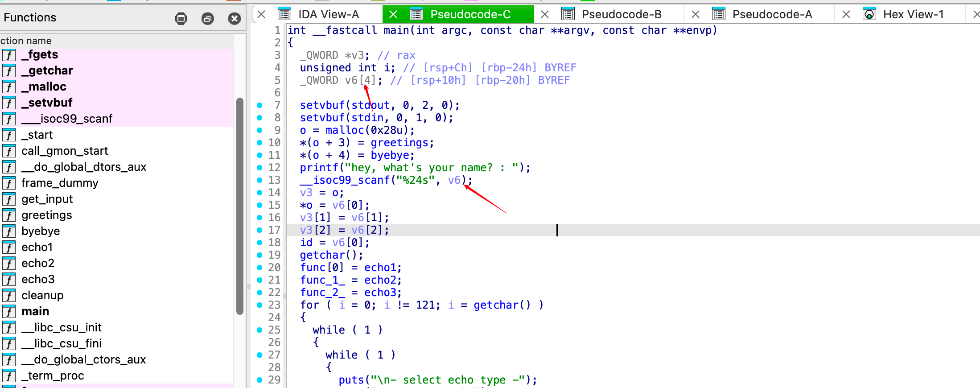Click the Functions panel float window icon

pos(208,18)
